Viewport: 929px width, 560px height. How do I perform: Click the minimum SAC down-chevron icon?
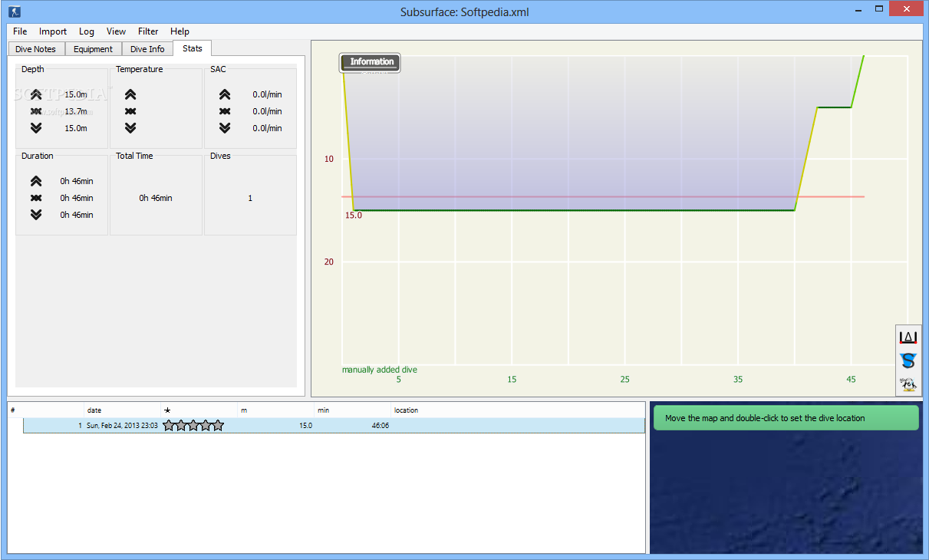[x=225, y=128]
